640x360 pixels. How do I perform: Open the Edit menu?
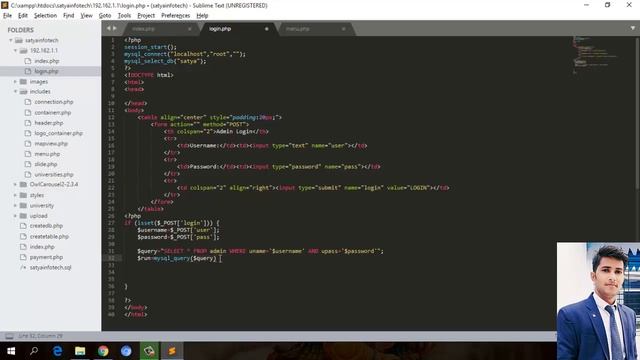click(23, 16)
